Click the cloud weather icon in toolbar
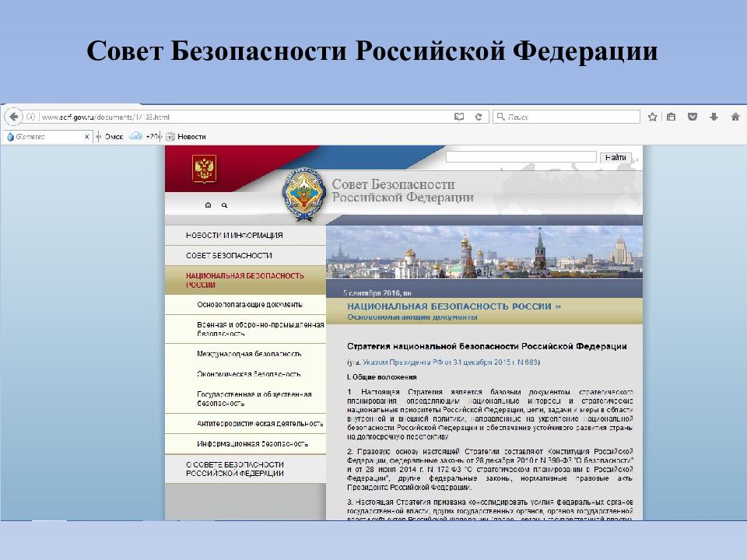Image resolution: width=747 pixels, height=560 pixels. 136,136
